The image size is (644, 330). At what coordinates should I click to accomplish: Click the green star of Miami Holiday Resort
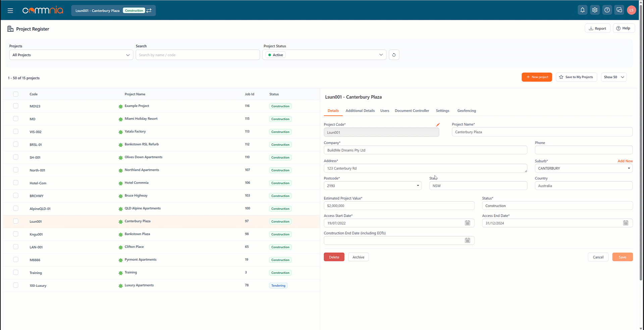coord(120,119)
